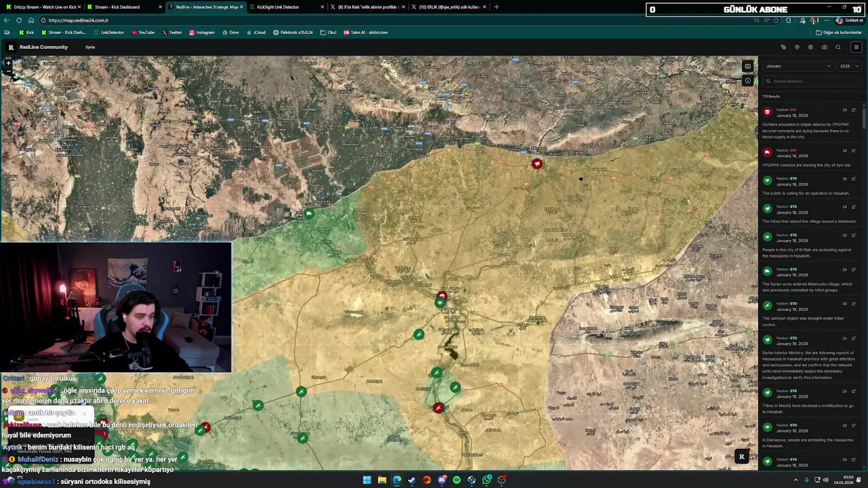The height and width of the screenshot is (488, 868).
Task: Open the info button on the map
Action: tap(747, 81)
